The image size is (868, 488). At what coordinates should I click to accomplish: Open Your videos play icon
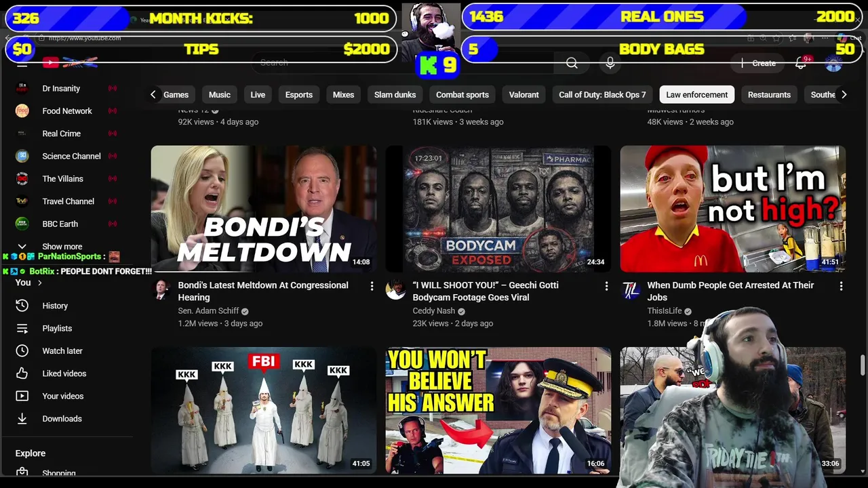click(22, 396)
